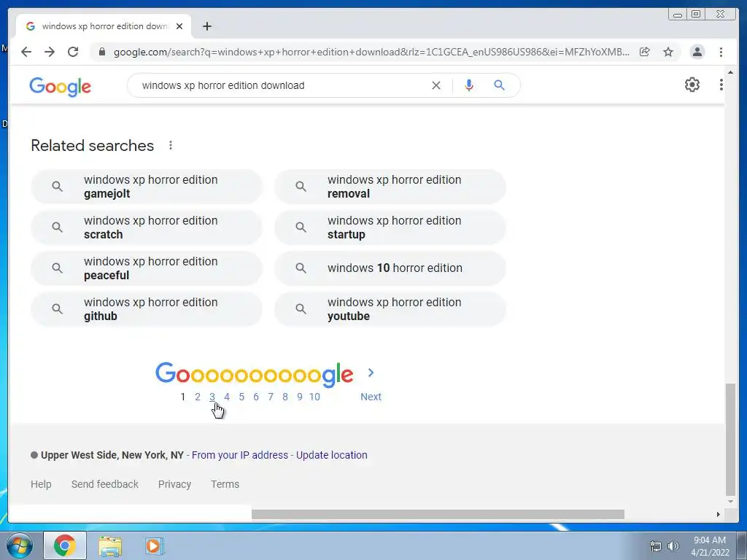
Task: Open the network tray icon
Action: (656, 546)
